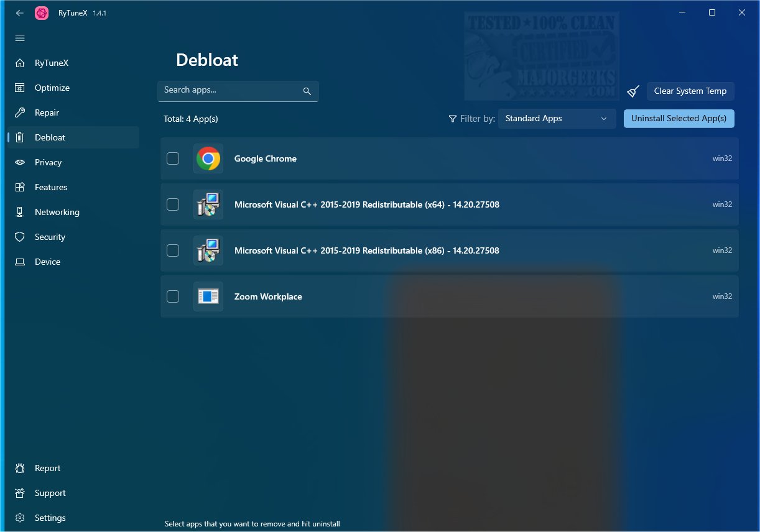Open the Security page
The image size is (760, 532).
pos(73,237)
